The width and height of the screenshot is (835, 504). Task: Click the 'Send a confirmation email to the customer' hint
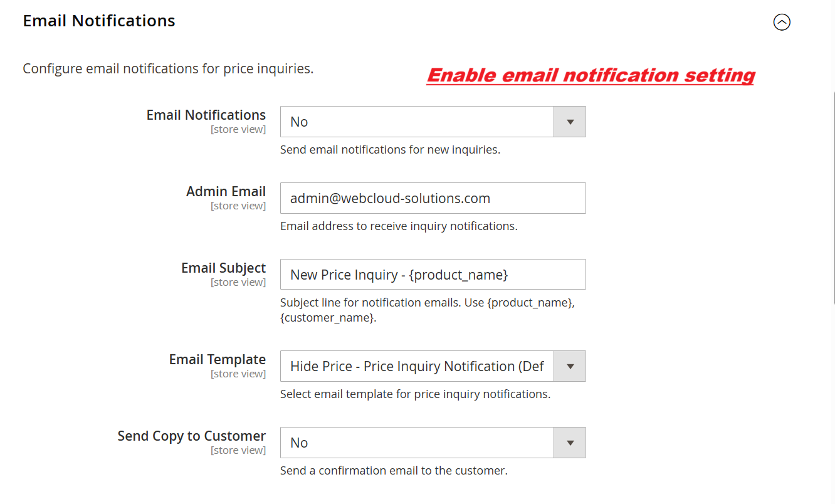[x=394, y=471]
